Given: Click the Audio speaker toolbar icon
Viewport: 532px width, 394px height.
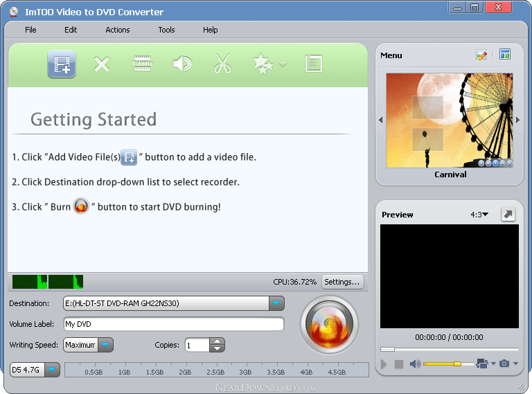Looking at the screenshot, I should 182,64.
